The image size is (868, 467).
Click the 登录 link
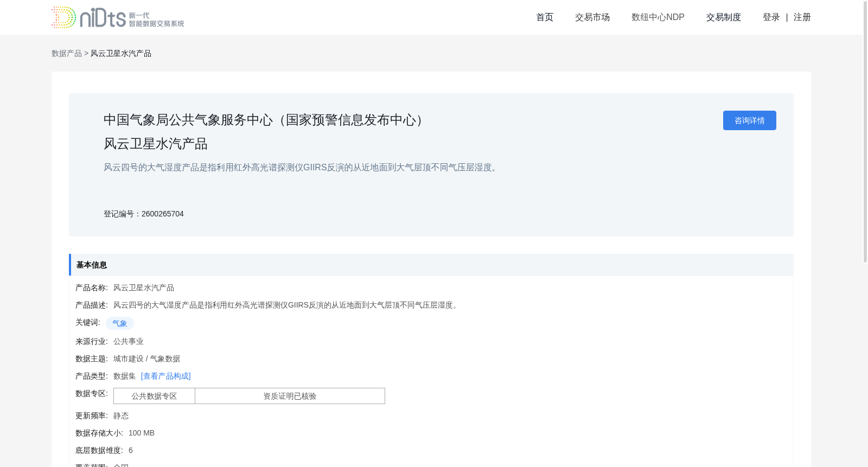coord(771,17)
